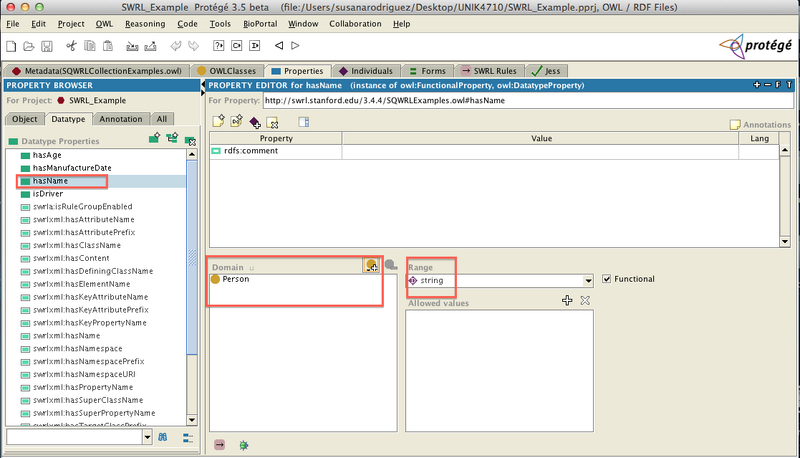Select swrlxml:hasContent in the property list
800x458 pixels.
[71, 258]
